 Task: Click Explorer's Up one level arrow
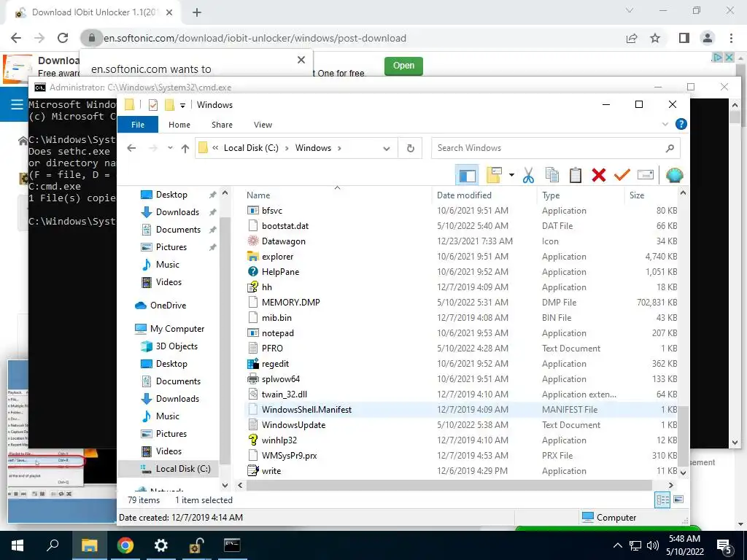185,148
